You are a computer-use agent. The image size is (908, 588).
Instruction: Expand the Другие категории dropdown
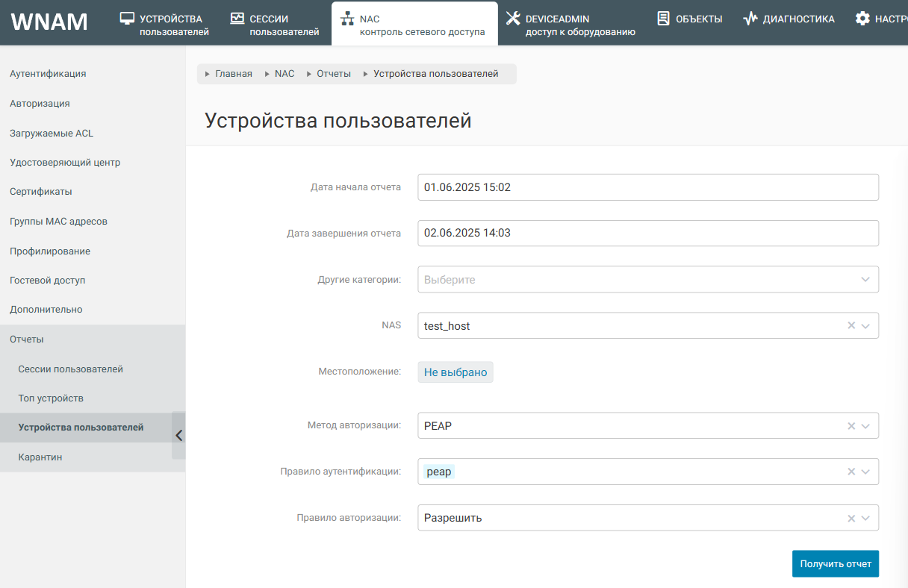(x=865, y=280)
